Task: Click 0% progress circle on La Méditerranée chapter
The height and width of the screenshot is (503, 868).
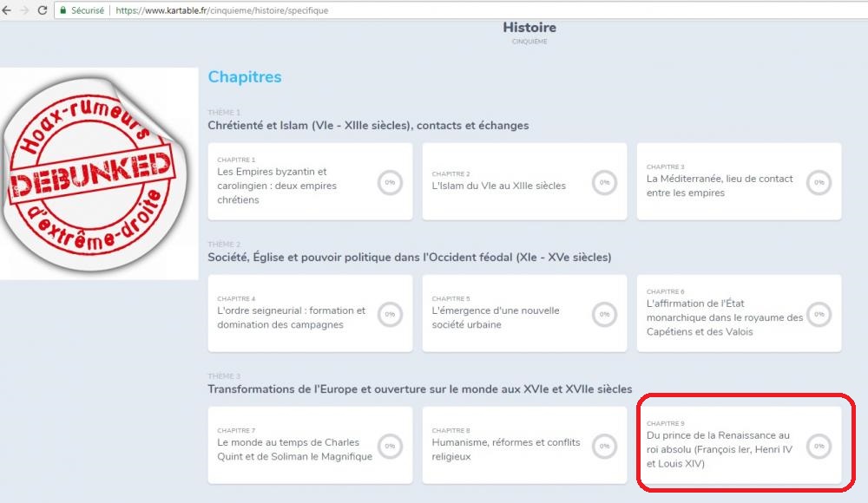Action: pyautogui.click(x=819, y=183)
